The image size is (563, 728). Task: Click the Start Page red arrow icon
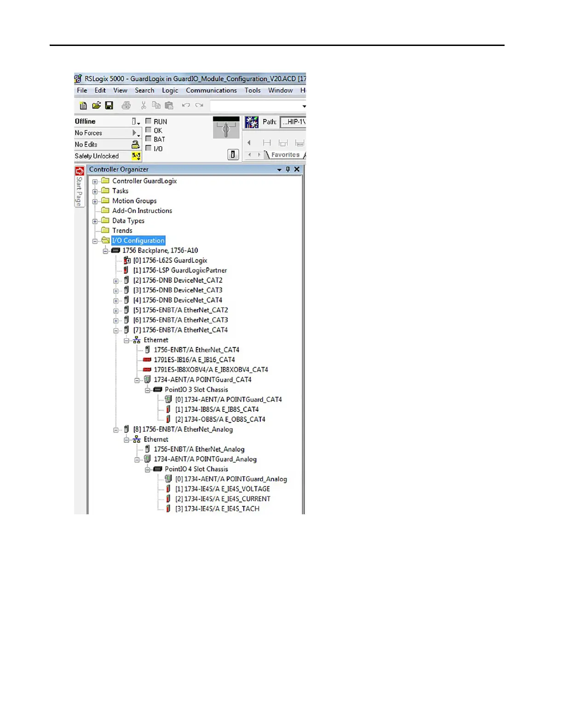[80, 171]
